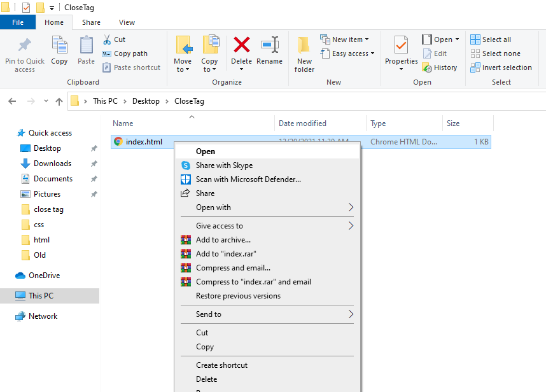Screen dimensions: 546x392
Task: Expand the Open with submenu
Action: coord(267,207)
